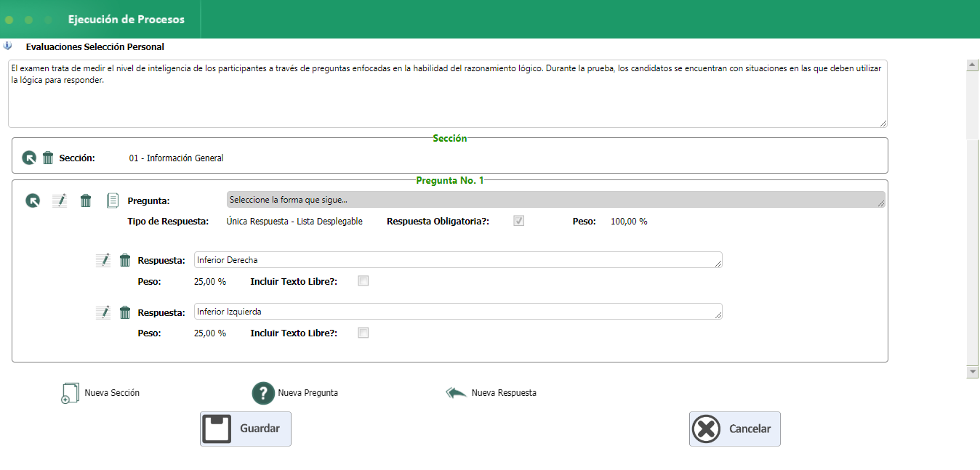Viewport: 980px width, 470px height.
Task: Click the arrow icon in Pregunta No. 1
Action: tap(33, 200)
